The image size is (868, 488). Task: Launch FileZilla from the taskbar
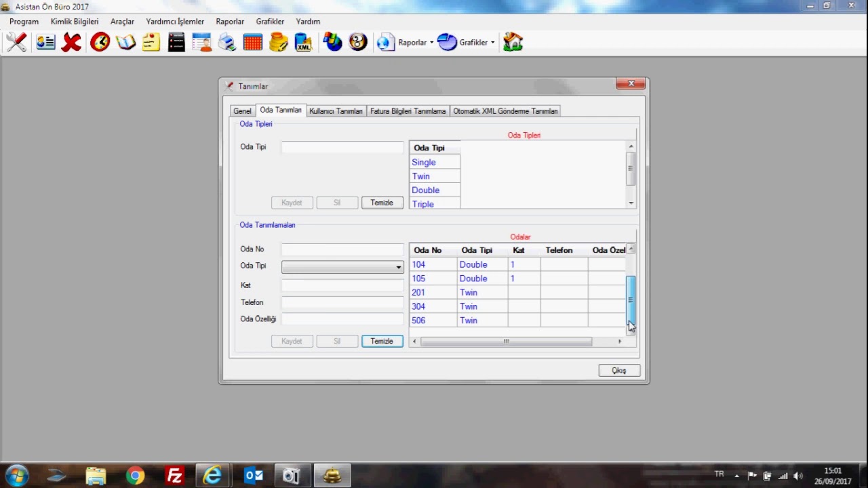click(x=174, y=476)
